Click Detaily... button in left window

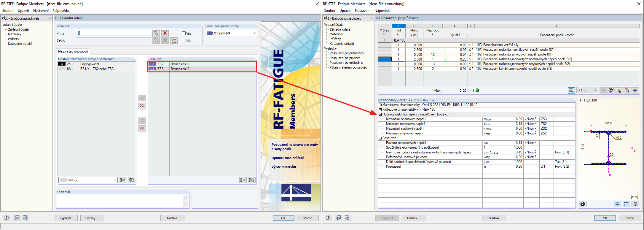(x=92, y=218)
